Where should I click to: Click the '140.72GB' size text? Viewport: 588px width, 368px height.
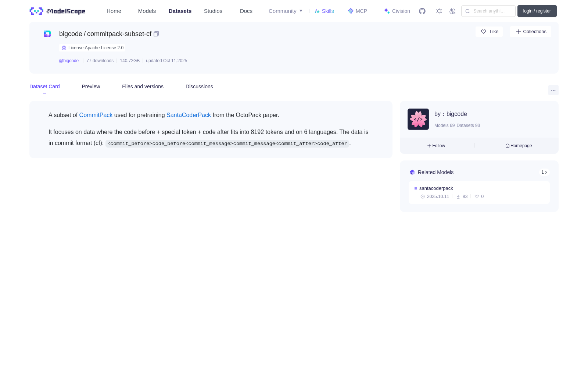pyautogui.click(x=130, y=61)
